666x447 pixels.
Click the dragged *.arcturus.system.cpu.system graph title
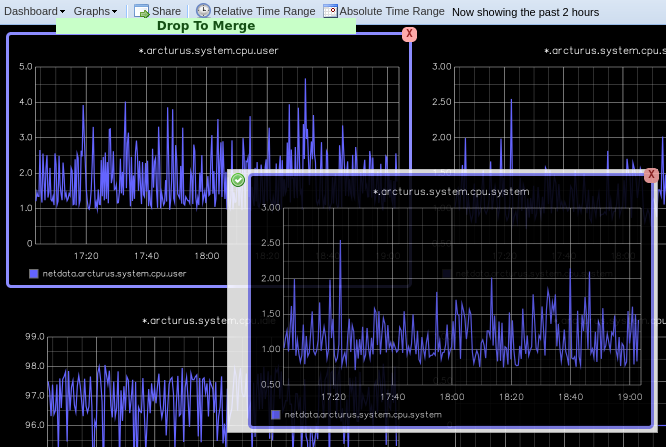pyautogui.click(x=451, y=192)
